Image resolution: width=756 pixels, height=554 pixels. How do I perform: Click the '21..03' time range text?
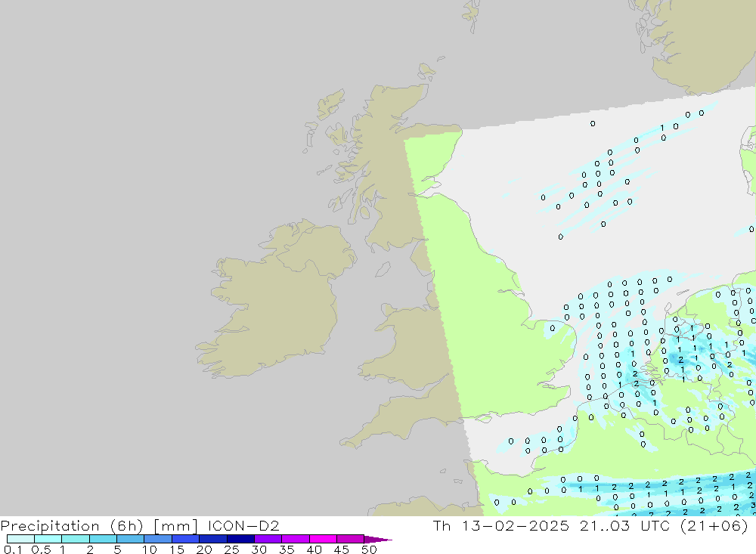[x=605, y=525]
